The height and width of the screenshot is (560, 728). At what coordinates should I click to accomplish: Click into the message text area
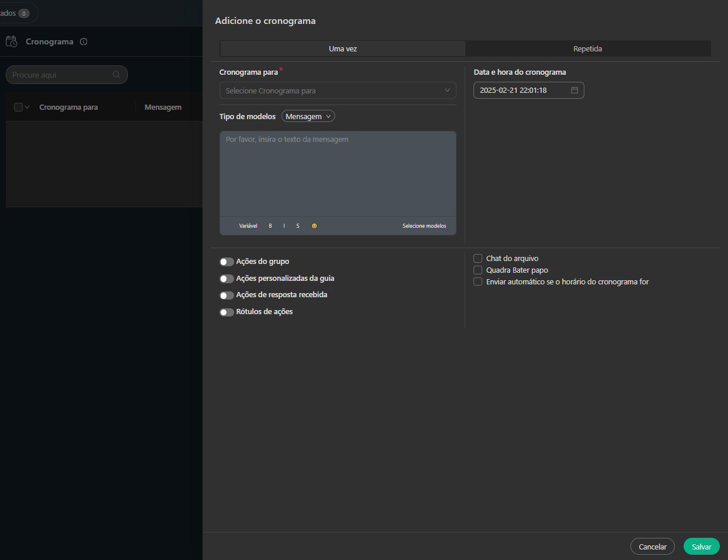(337, 173)
